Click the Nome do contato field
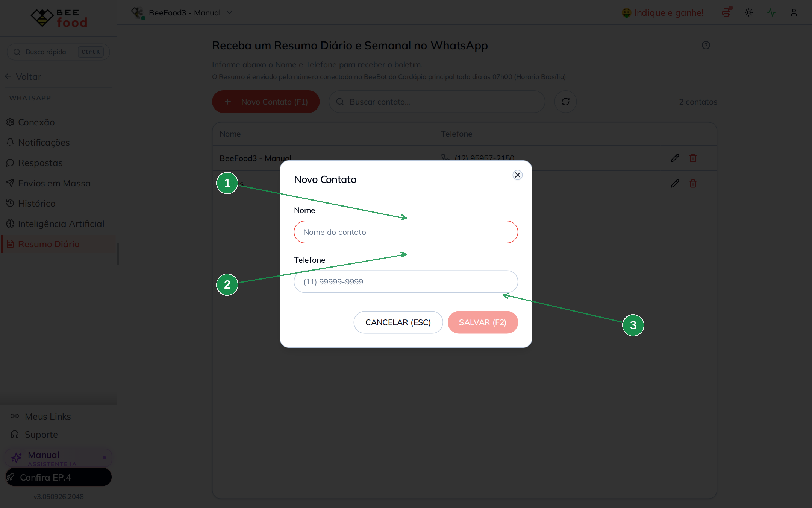The image size is (812, 508). [406, 232]
